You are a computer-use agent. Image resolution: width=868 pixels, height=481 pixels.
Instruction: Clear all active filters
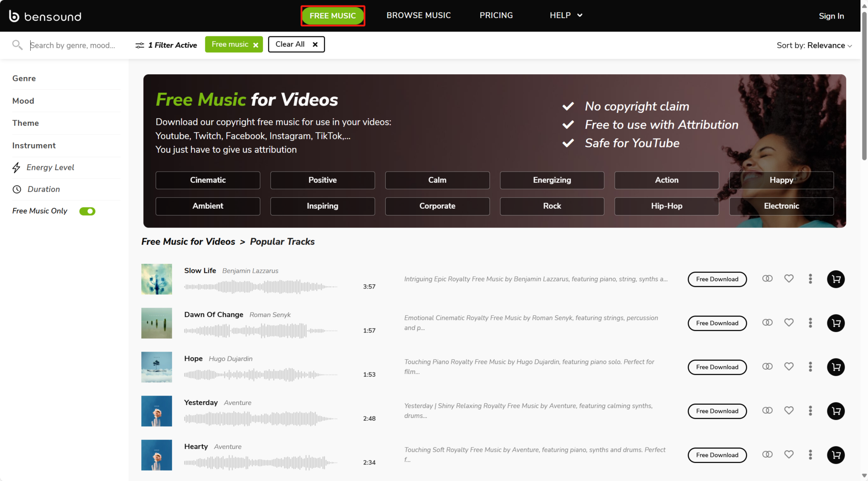pos(296,44)
